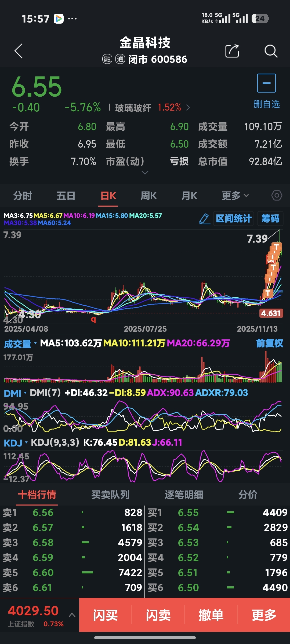The width and height of the screenshot is (290, 644).
Task: Tap the 筹码 button
Action: (x=270, y=218)
